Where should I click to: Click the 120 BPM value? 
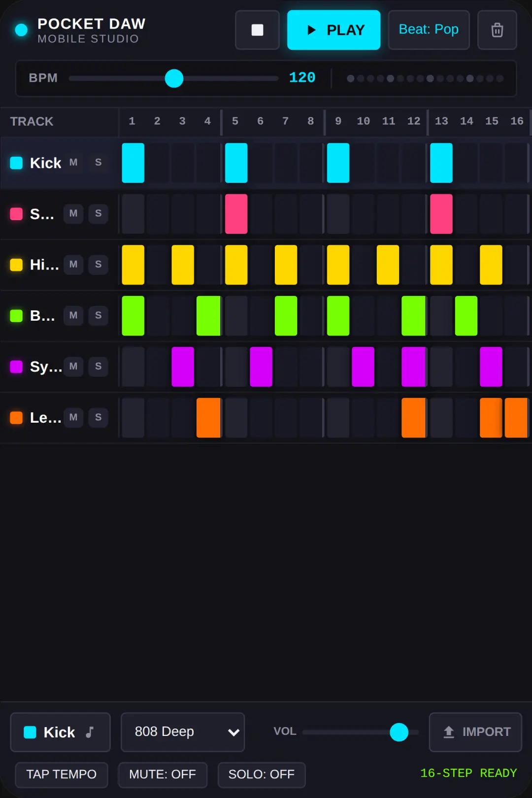(302, 78)
